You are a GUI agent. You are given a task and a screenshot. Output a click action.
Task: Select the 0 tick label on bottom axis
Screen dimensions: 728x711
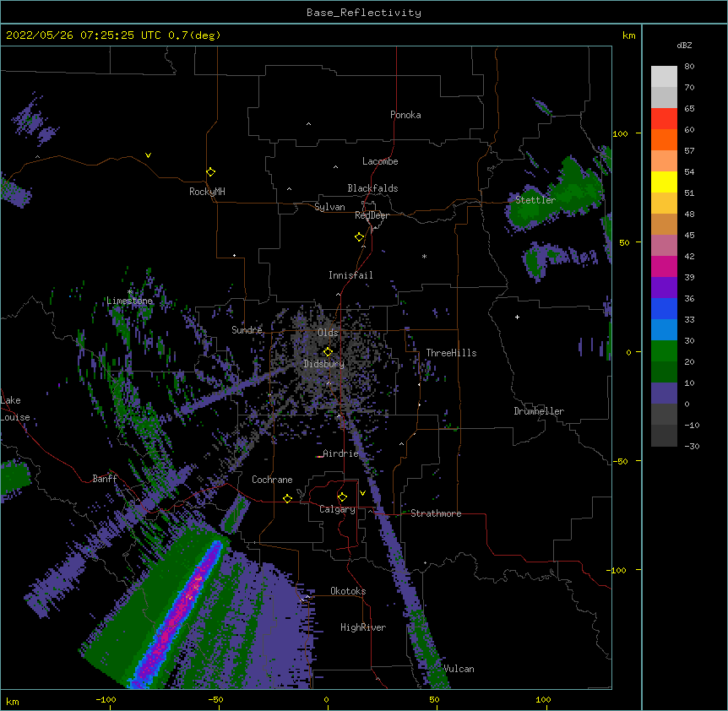[x=326, y=700]
